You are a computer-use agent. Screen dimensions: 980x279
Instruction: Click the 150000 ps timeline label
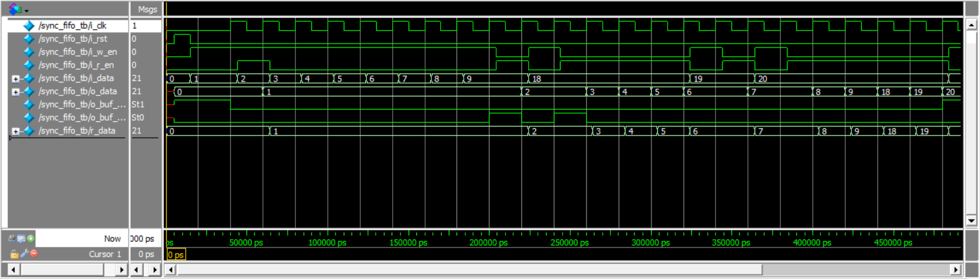(x=408, y=242)
